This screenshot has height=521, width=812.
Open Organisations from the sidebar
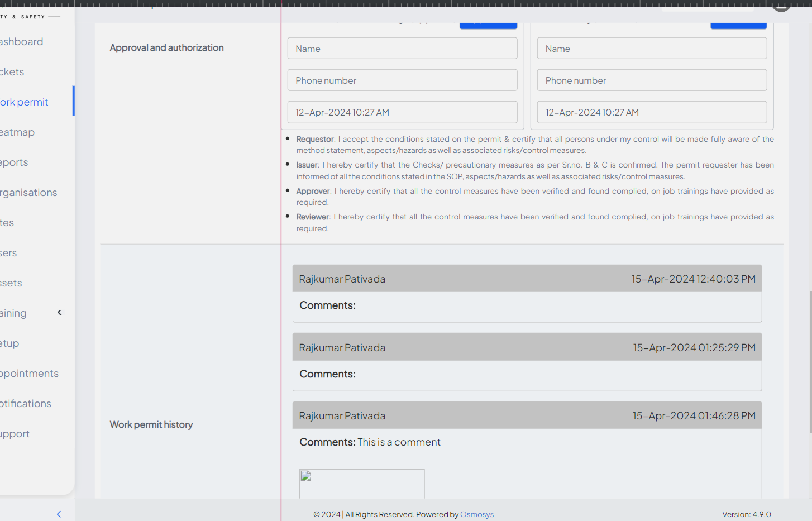[x=28, y=193]
